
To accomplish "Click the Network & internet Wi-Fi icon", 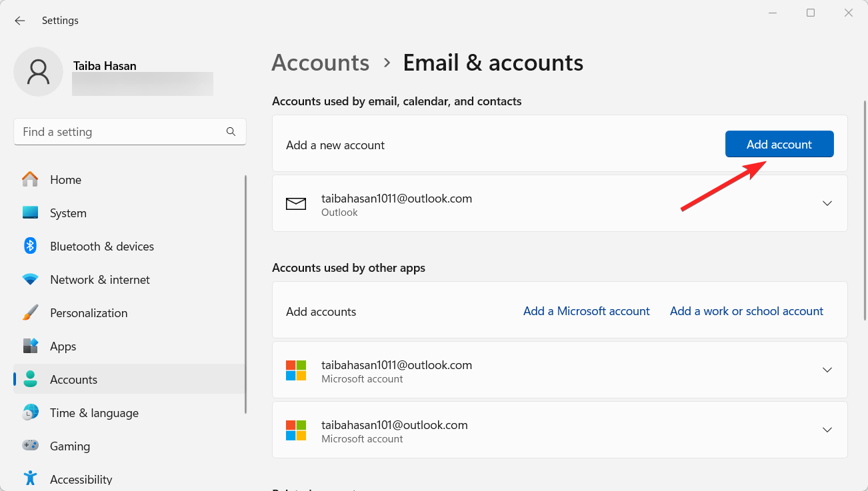I will [x=30, y=280].
